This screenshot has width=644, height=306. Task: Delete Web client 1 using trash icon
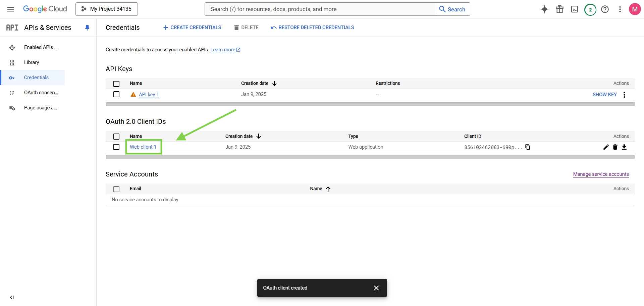pos(615,147)
